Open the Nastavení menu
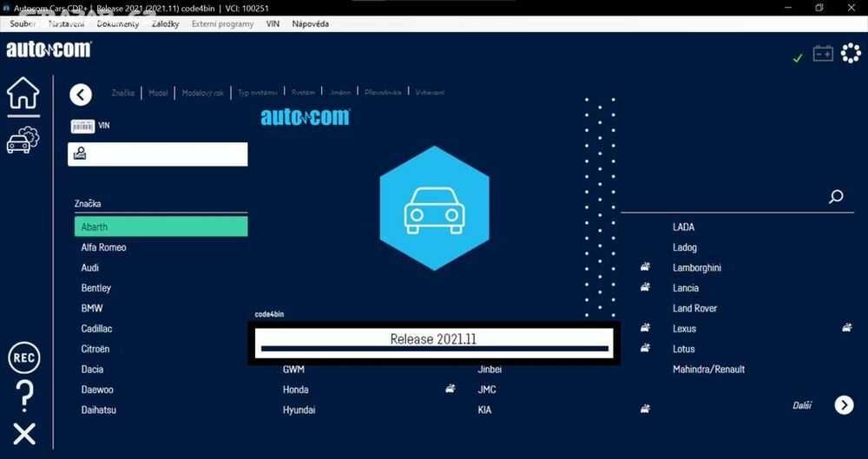The width and height of the screenshot is (868, 459). [67, 23]
